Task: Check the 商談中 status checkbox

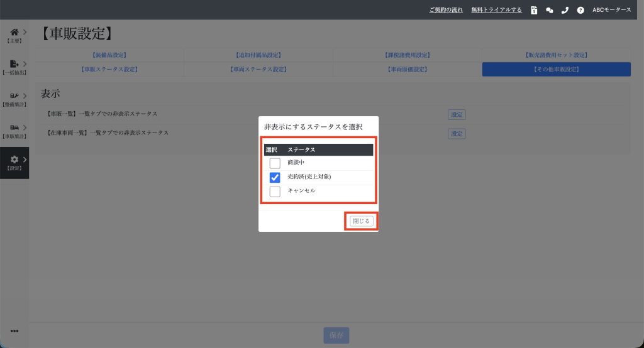Action: tap(275, 163)
